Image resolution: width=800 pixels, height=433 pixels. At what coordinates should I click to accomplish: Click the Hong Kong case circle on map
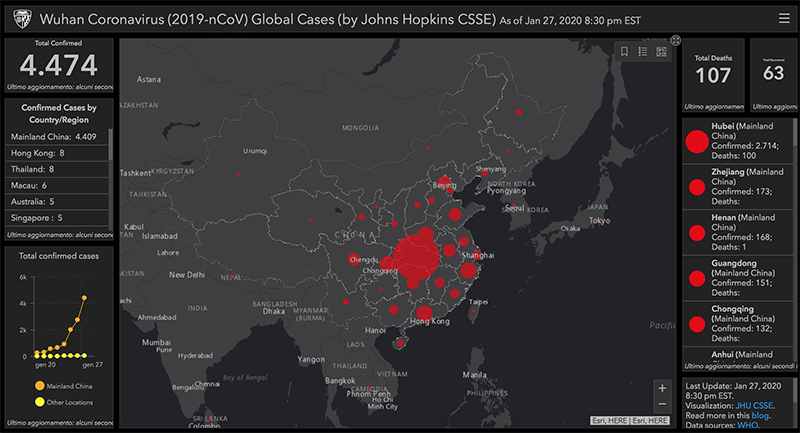tap(424, 313)
